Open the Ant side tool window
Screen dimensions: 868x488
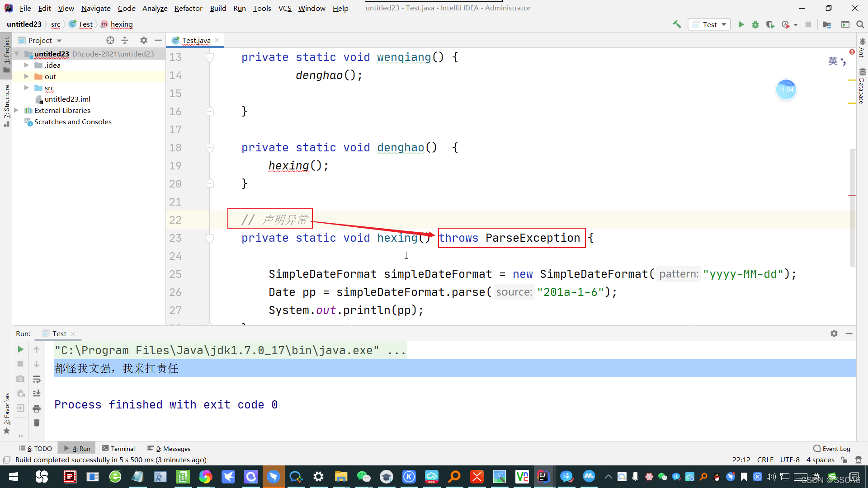862,47
